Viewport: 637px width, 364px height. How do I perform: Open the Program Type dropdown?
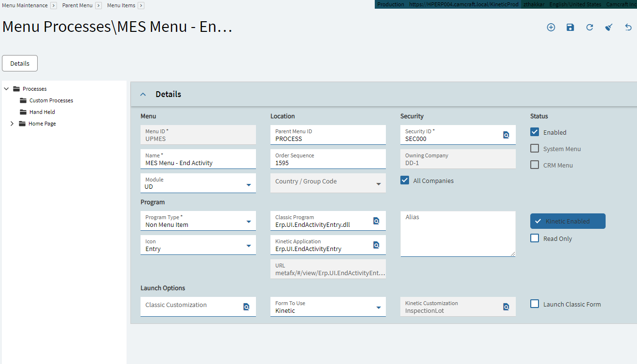pyautogui.click(x=198, y=221)
